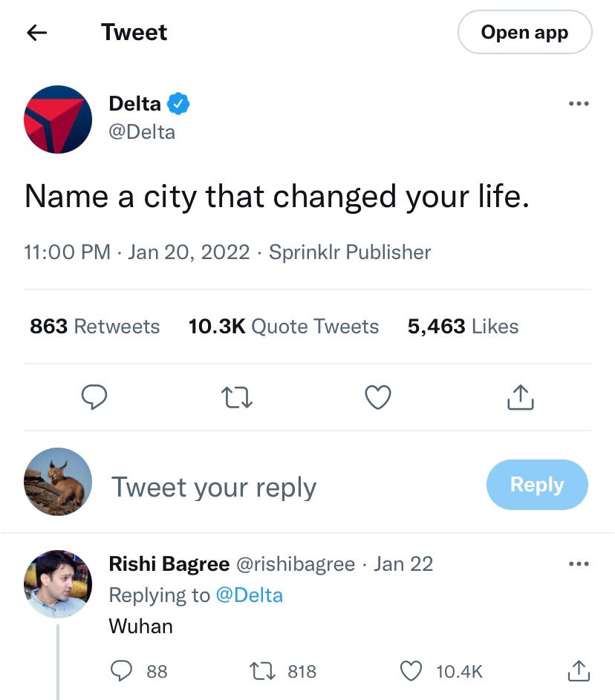
Task: Reply to Delta's tweet via comment icon
Action: tap(94, 398)
